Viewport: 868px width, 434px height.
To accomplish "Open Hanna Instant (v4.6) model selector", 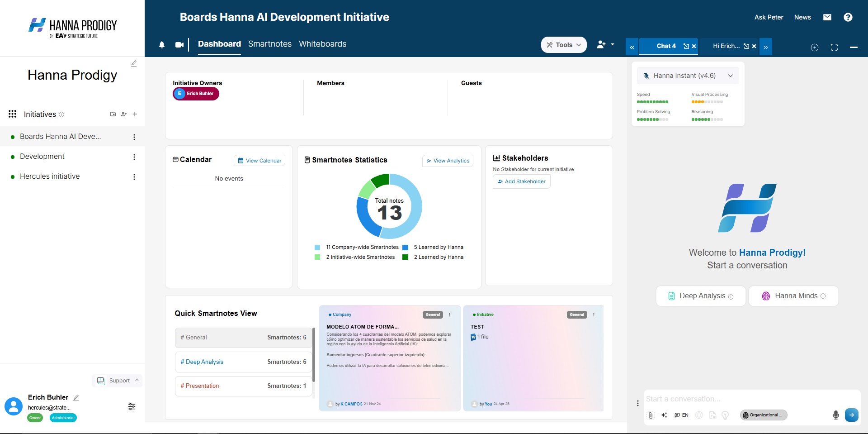I will tap(688, 76).
